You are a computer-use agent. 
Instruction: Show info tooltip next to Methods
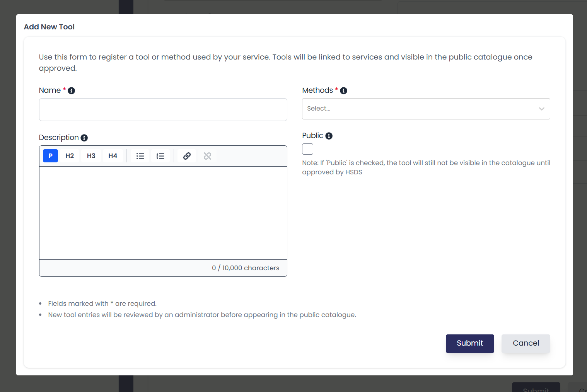pos(343,90)
